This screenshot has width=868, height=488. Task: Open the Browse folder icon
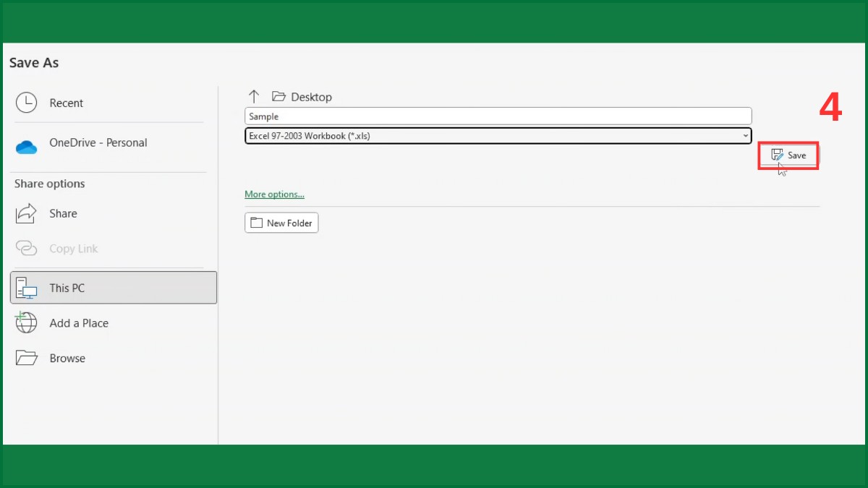26,357
